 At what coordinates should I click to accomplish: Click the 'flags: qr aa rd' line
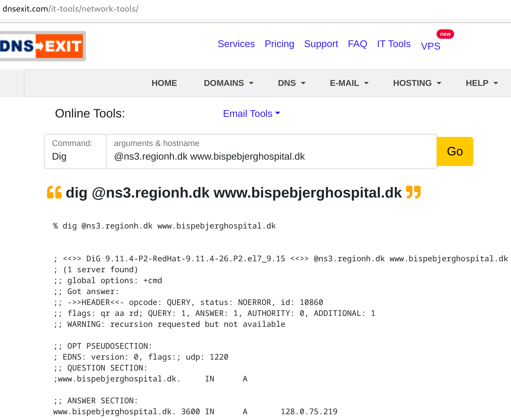click(214, 313)
